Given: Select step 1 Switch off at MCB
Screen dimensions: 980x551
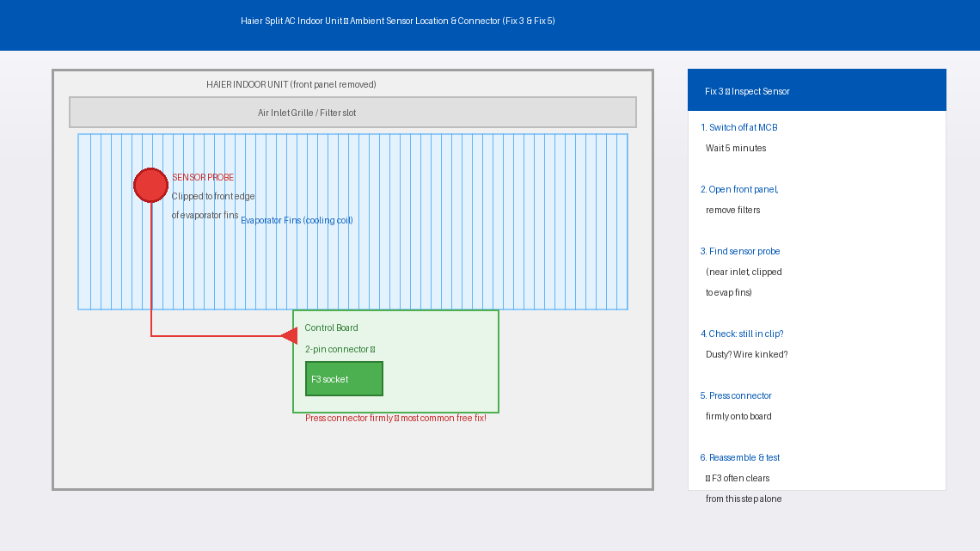Looking at the screenshot, I should coord(739,127).
